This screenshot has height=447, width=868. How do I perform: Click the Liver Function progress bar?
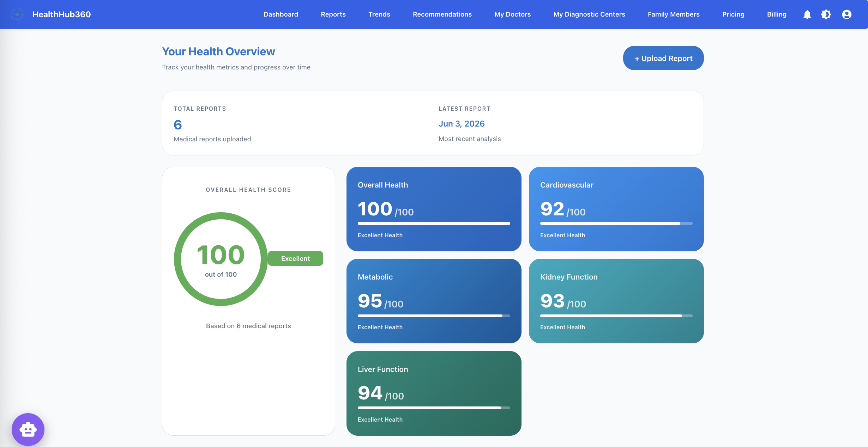(x=434, y=408)
